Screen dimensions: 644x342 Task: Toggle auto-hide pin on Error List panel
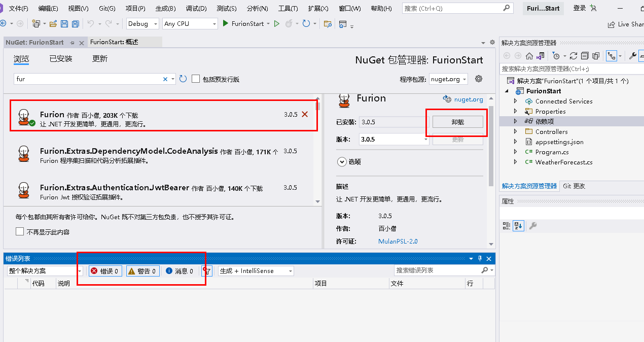[480, 258]
